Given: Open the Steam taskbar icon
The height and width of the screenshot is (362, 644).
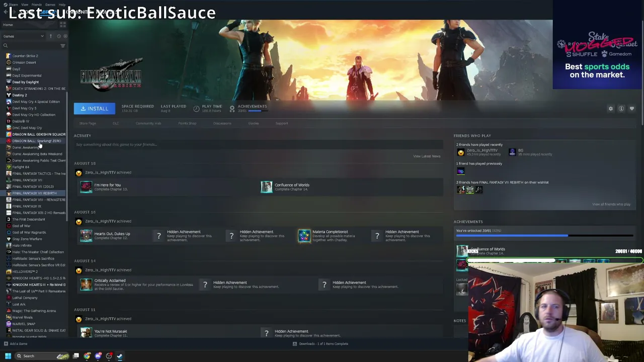Looking at the screenshot, I should click(x=120, y=356).
